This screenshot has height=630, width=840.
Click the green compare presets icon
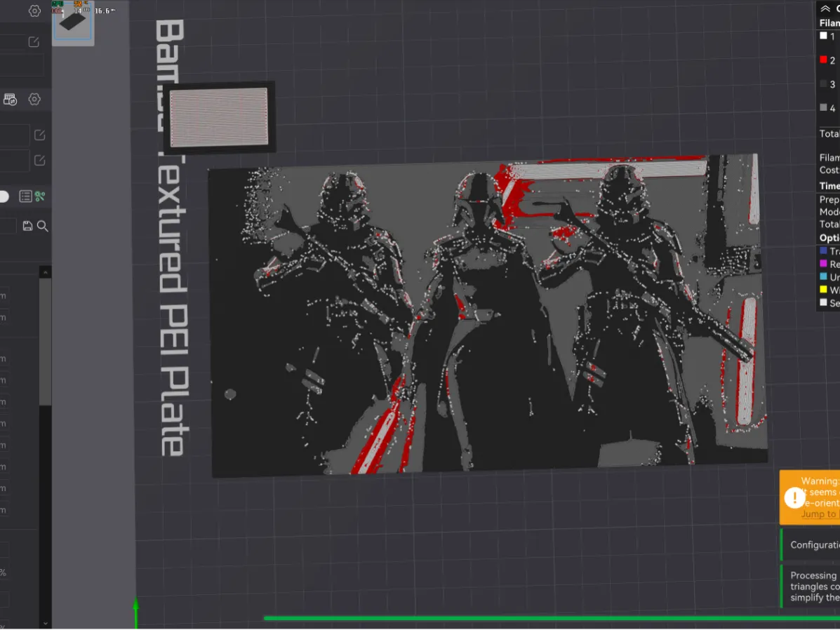[40, 196]
